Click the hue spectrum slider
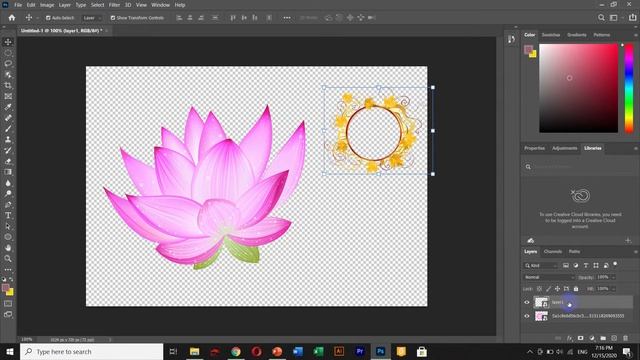The image size is (640, 360). [x=629, y=88]
